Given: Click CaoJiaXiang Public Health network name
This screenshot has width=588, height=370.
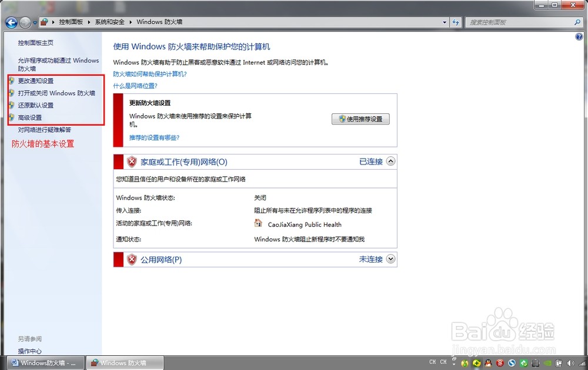Looking at the screenshot, I should point(305,225).
